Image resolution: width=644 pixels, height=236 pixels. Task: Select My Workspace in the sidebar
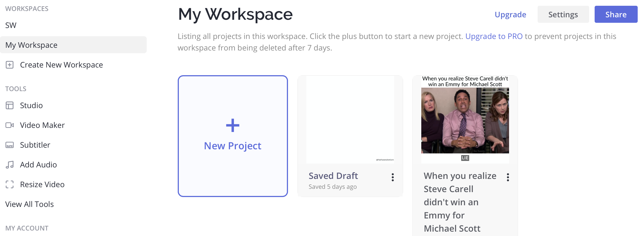click(73, 45)
